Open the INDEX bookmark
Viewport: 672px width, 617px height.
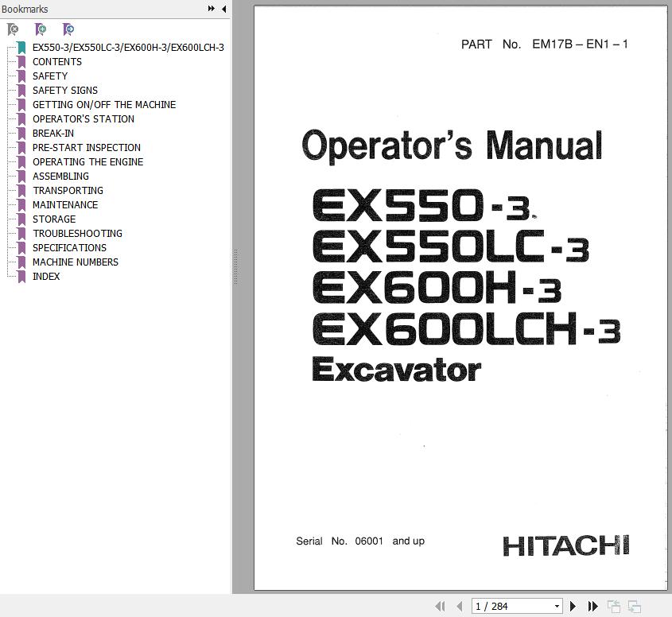click(x=46, y=277)
